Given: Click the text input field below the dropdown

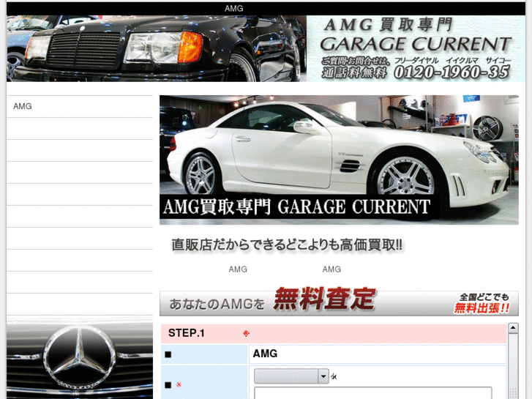Looking at the screenshot, I should 373,393.
